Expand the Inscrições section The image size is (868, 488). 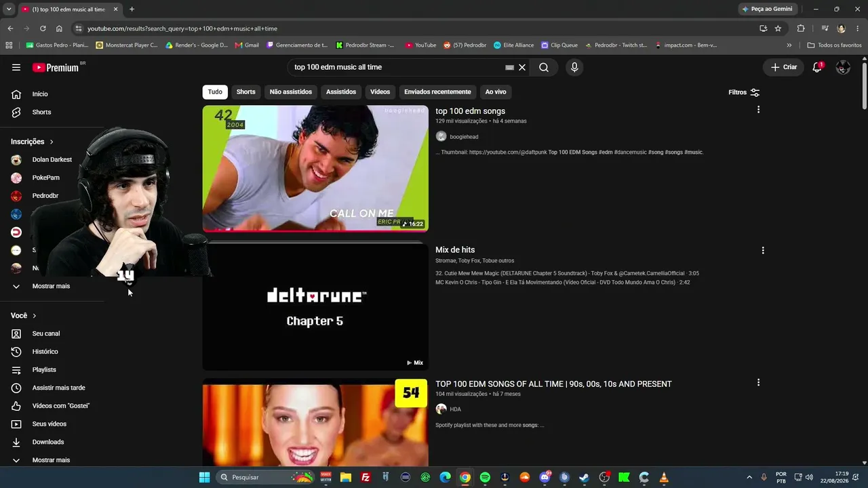tap(32, 142)
